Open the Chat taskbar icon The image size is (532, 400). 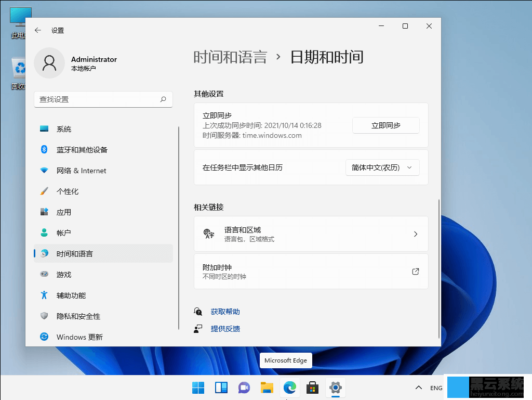point(244,388)
